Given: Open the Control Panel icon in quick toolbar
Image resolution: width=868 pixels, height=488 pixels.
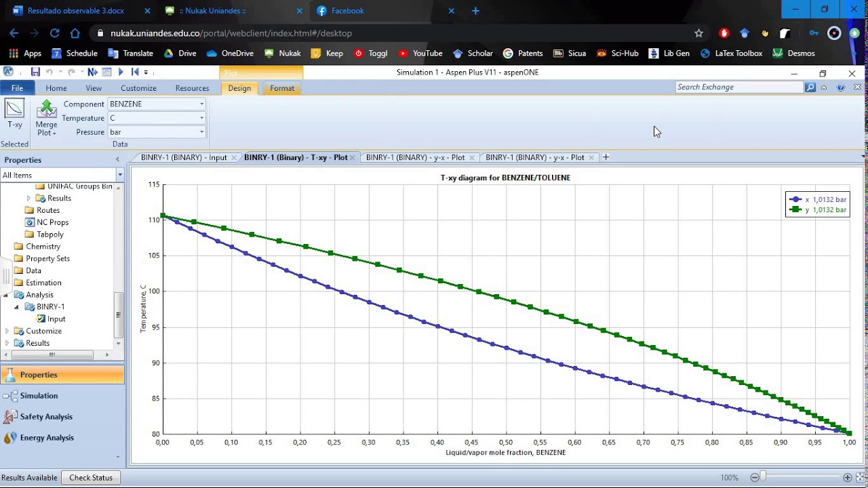Looking at the screenshot, I should (106, 72).
